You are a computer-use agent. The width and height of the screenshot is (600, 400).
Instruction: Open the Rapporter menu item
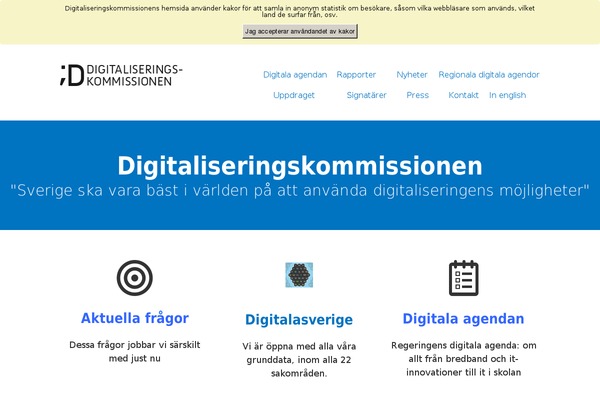tap(356, 75)
